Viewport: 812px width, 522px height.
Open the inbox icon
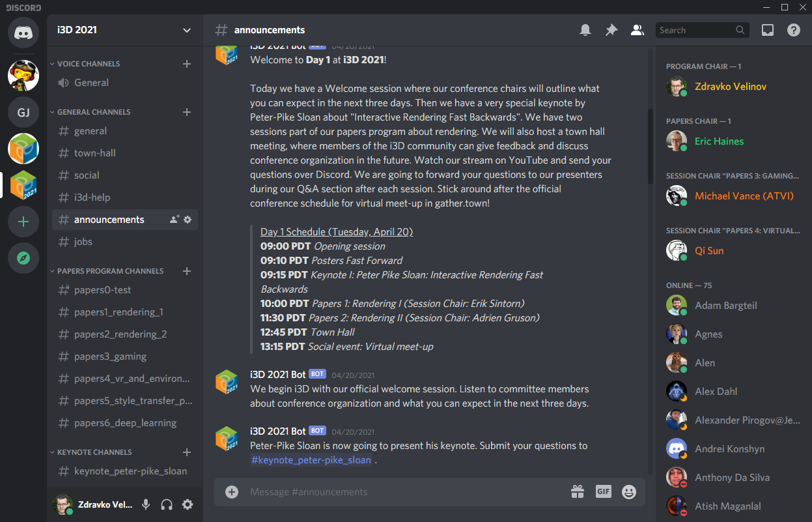tap(767, 29)
